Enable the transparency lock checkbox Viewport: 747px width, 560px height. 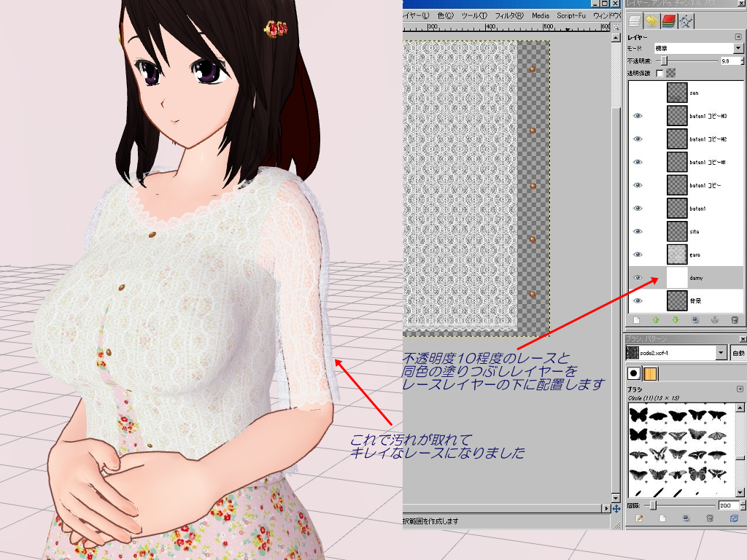click(x=660, y=73)
